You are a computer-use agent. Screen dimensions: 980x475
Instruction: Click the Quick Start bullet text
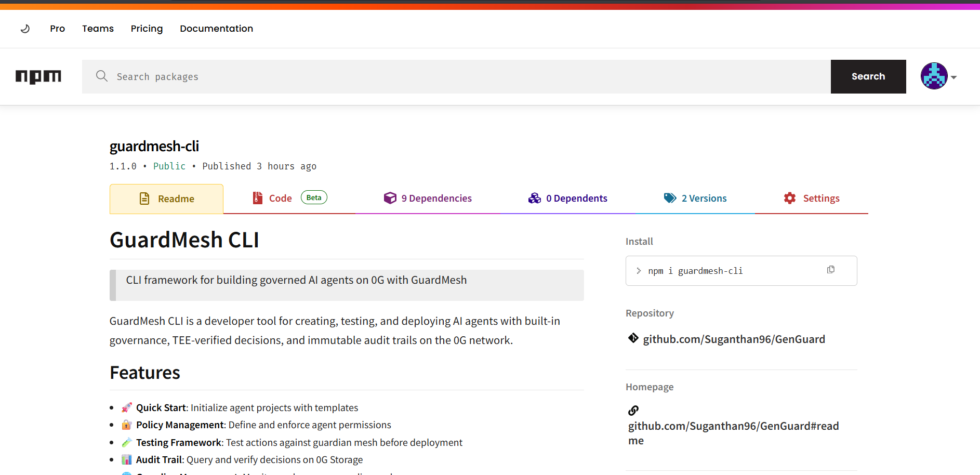pyautogui.click(x=247, y=408)
